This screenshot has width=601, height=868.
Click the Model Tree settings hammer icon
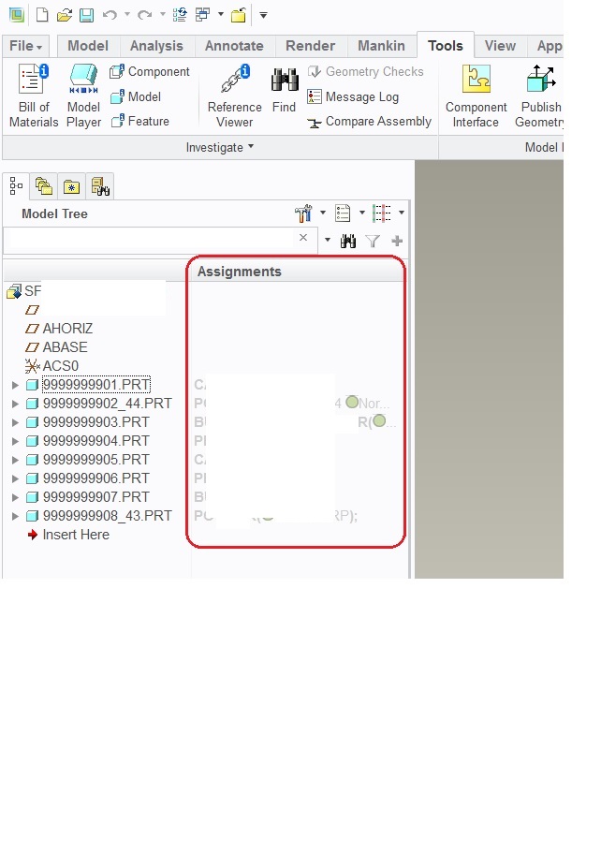[303, 213]
